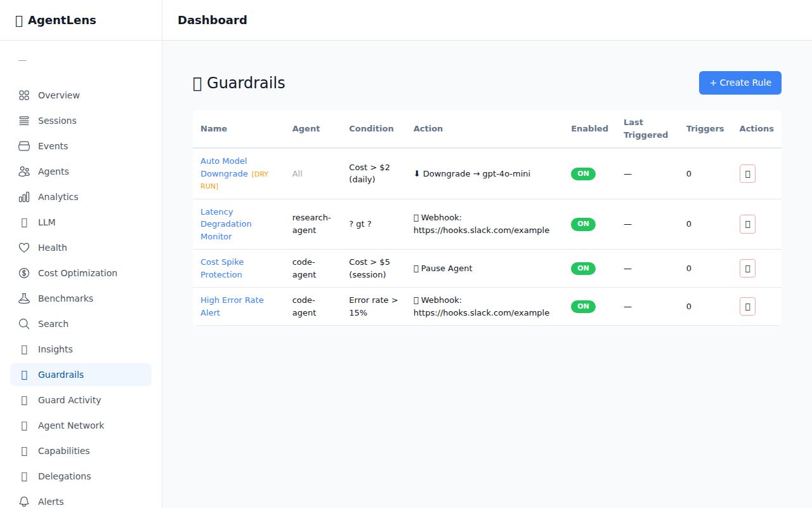The width and height of the screenshot is (812, 508).
Task: Open Insights in the sidebar
Action: tap(81, 349)
